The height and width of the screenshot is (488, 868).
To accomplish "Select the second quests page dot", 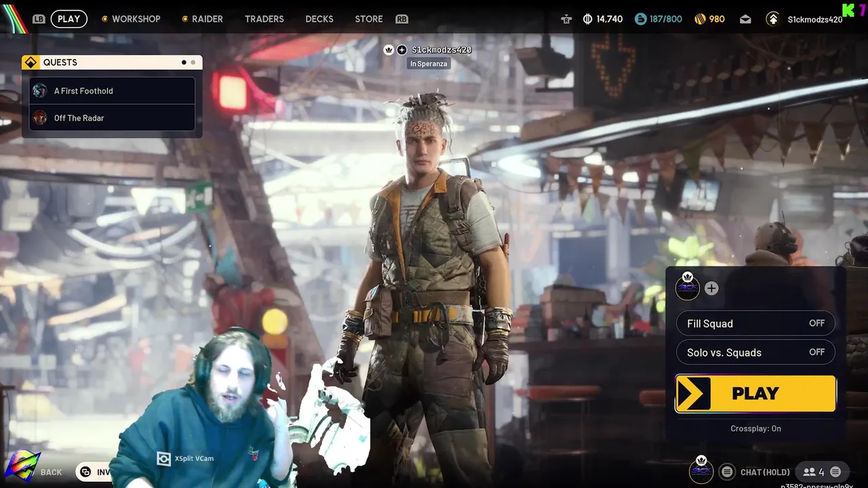I will [x=193, y=62].
